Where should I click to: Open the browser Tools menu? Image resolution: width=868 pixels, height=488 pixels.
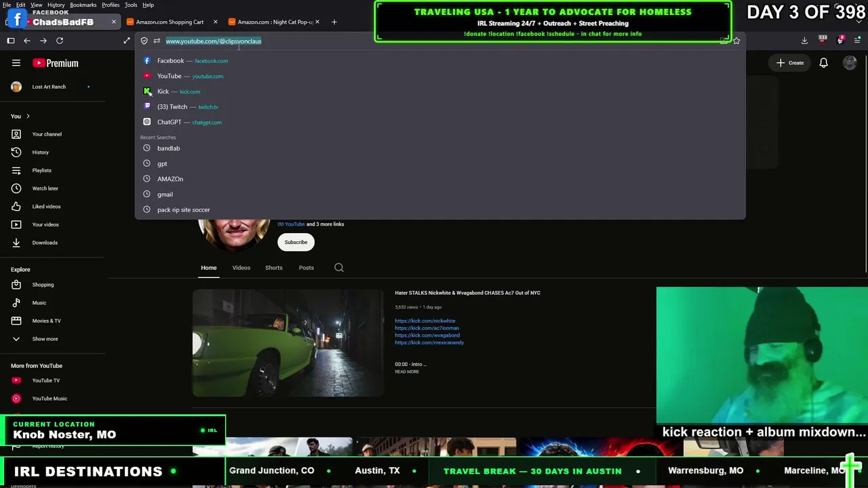tap(131, 5)
